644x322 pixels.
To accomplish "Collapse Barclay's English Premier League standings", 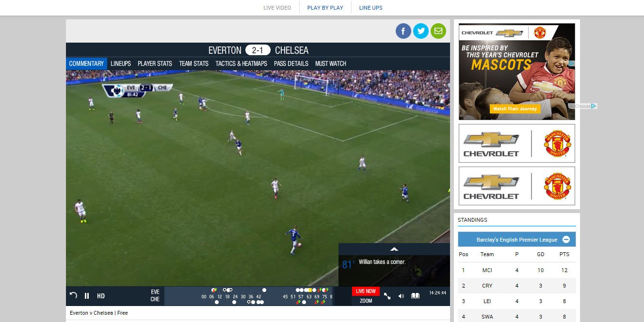I will coord(566,240).
